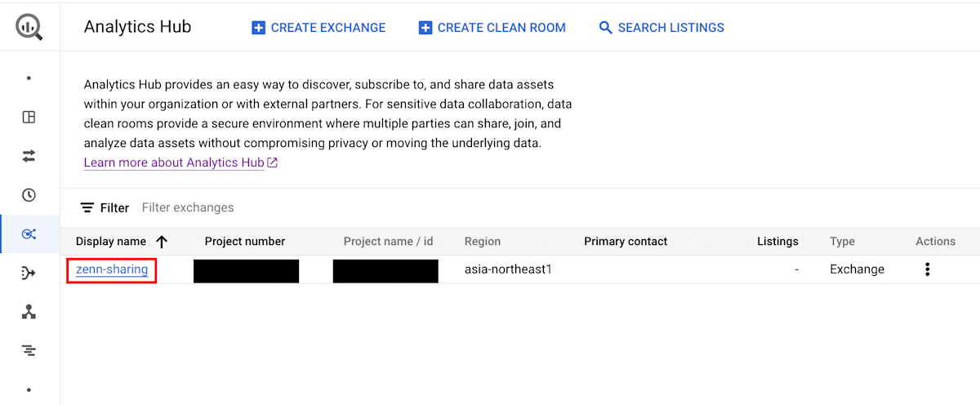Image resolution: width=980 pixels, height=405 pixels.
Task: Open the Data transfers sidebar icon
Action: coord(29,155)
